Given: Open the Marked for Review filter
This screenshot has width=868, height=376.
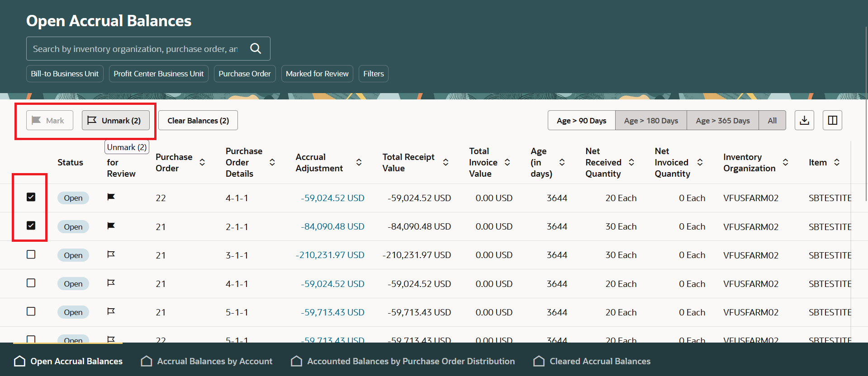Looking at the screenshot, I should tap(317, 74).
